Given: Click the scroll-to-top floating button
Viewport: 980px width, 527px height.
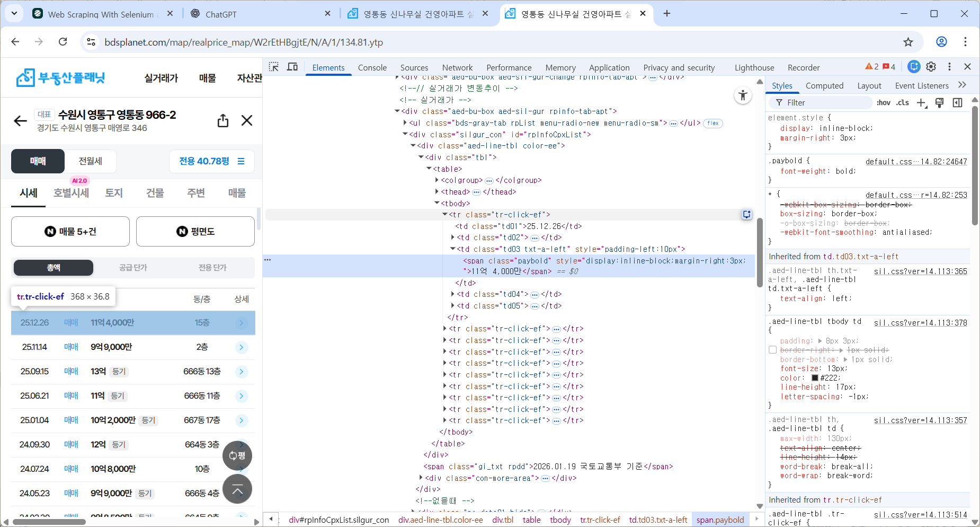Looking at the screenshot, I should (x=237, y=489).
